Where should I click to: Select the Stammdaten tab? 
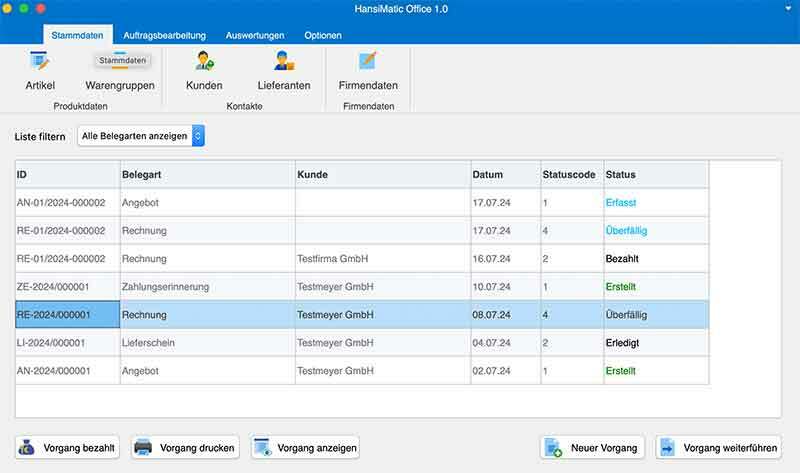(x=78, y=35)
